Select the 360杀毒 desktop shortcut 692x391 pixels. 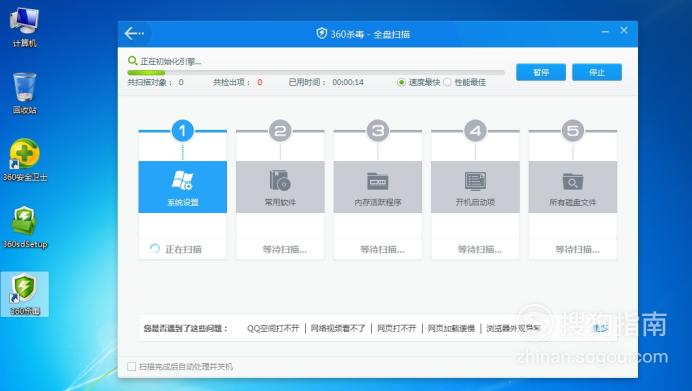(25, 294)
